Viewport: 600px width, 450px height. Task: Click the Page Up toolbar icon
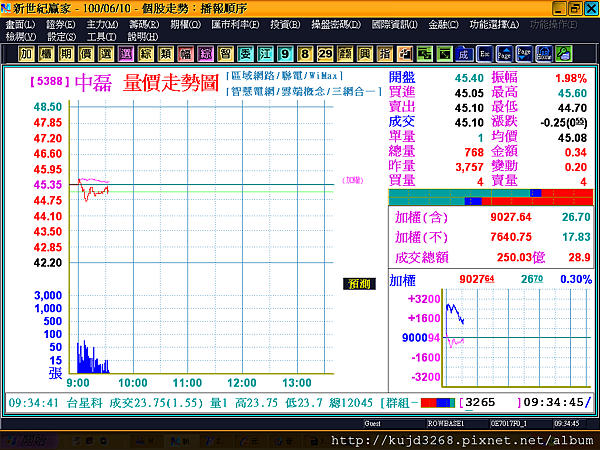point(504,54)
